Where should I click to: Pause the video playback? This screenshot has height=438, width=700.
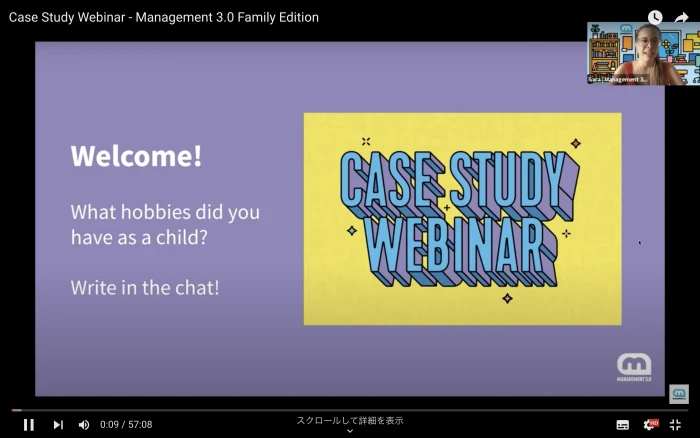point(29,424)
